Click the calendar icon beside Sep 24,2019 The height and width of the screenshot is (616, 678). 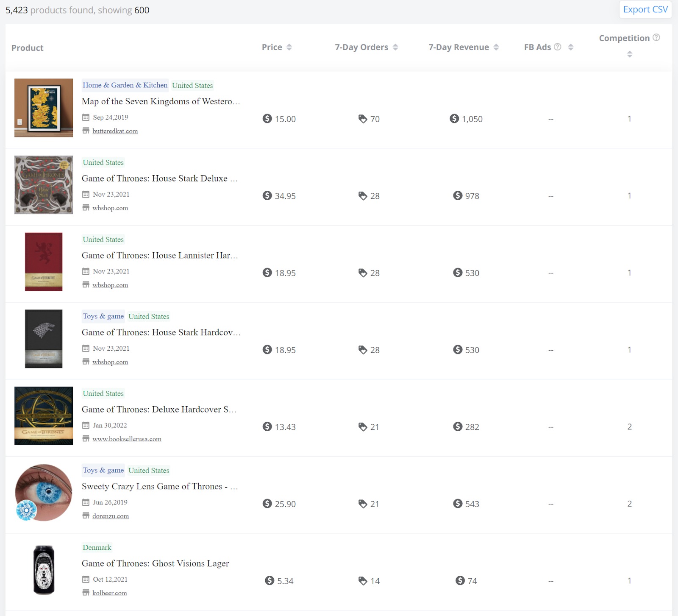coord(86,117)
